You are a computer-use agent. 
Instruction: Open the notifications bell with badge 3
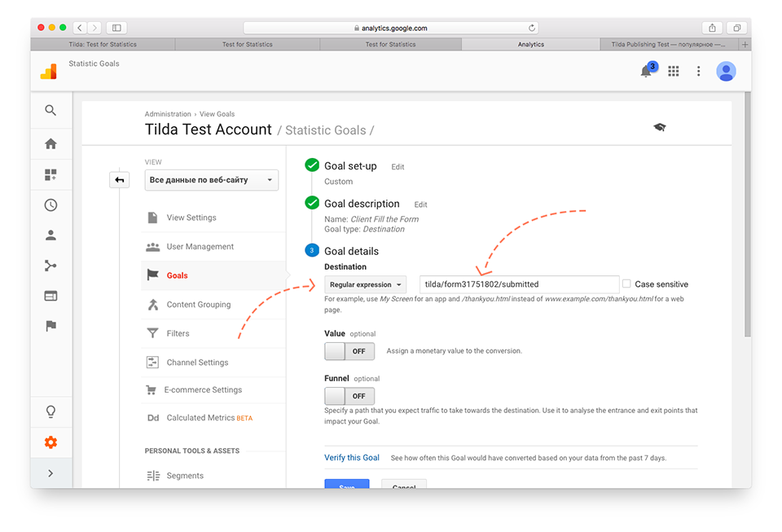point(646,72)
